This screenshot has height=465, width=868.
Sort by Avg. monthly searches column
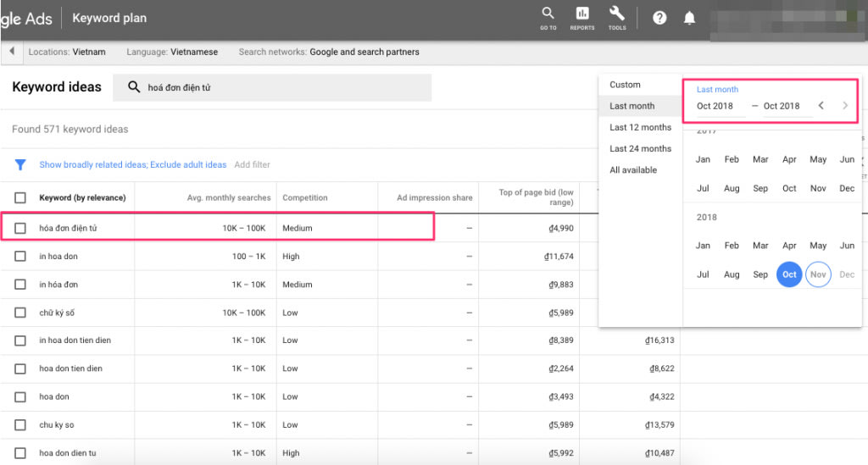(229, 198)
